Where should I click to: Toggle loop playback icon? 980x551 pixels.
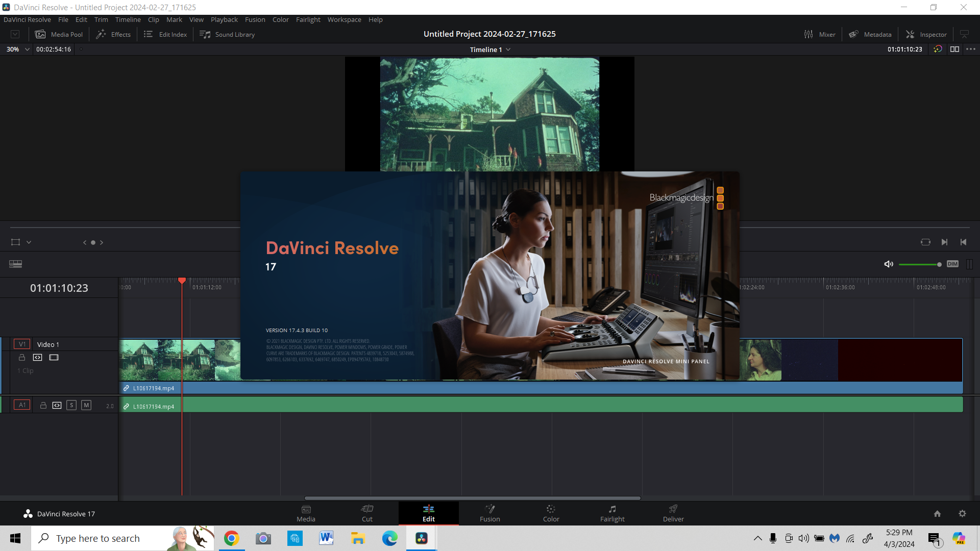coord(925,242)
